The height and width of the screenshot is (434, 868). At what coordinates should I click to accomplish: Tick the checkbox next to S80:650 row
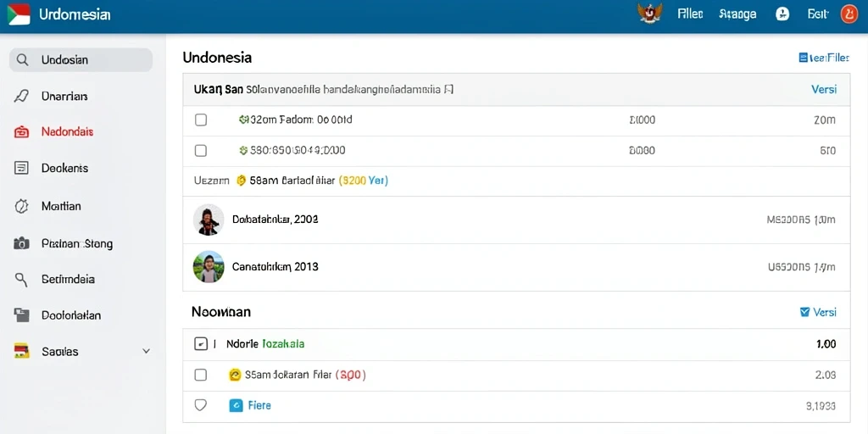201,151
